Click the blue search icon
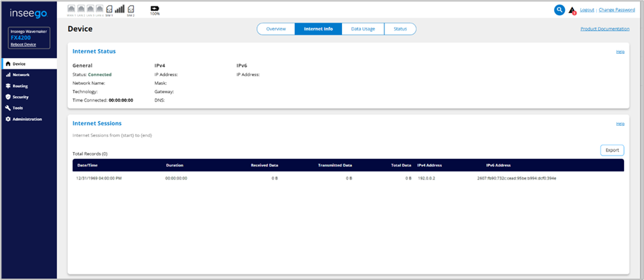644x280 pixels. tap(560, 10)
